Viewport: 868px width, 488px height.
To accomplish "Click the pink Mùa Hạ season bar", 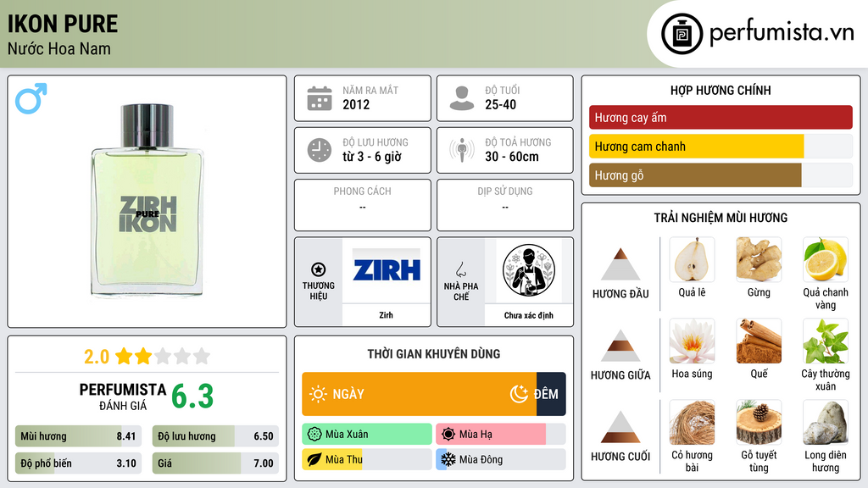I will point(491,435).
